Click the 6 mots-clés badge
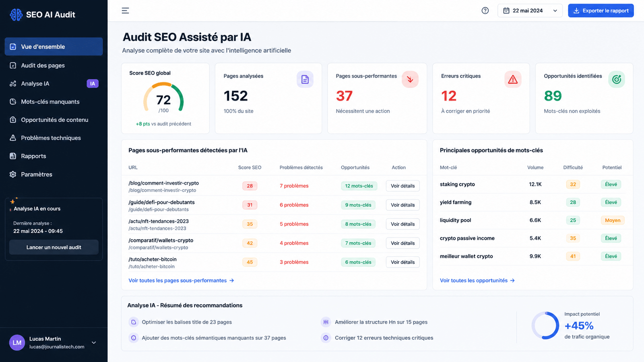Image resolution: width=644 pixels, height=362 pixels. click(358, 262)
